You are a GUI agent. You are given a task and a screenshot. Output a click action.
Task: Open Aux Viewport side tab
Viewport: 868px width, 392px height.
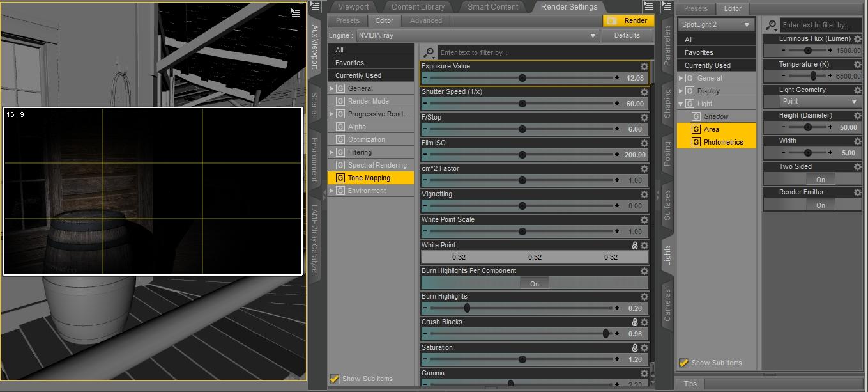(x=314, y=46)
